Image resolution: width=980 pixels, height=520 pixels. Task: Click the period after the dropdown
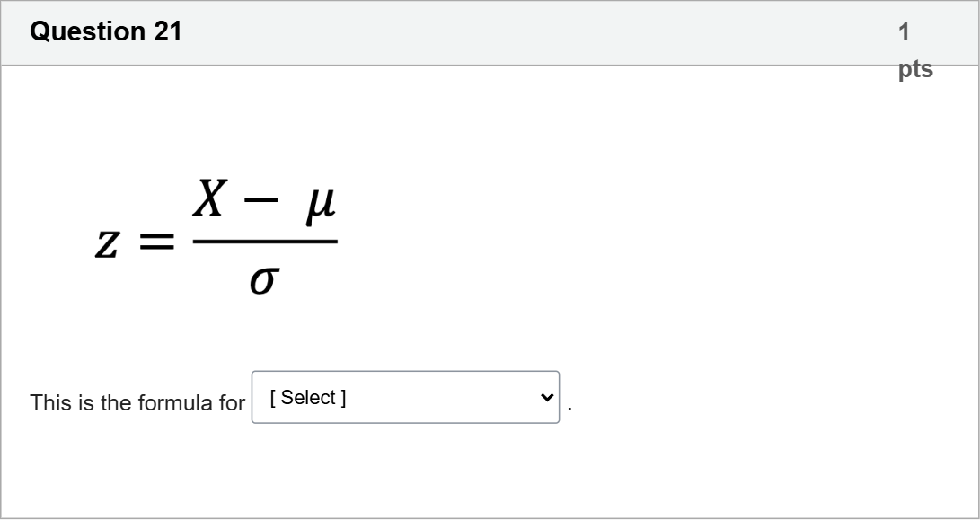click(570, 409)
